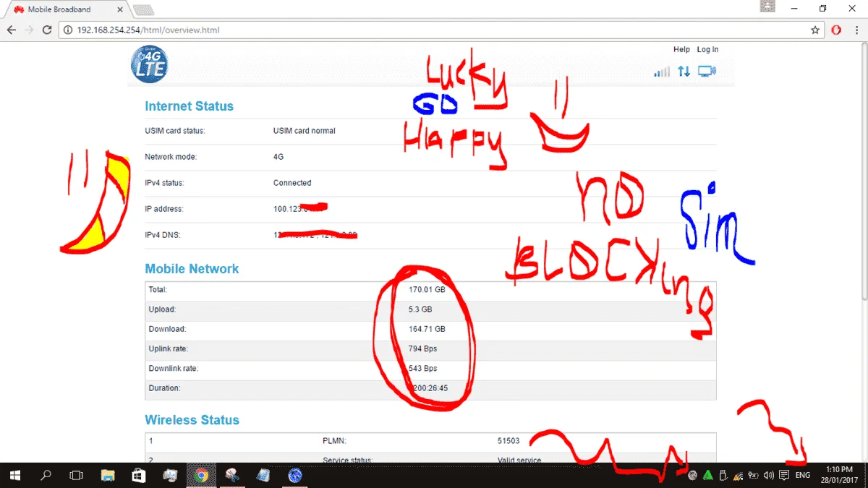The image size is (868, 488).
Task: Click the ENG language indicator
Action: point(803,475)
